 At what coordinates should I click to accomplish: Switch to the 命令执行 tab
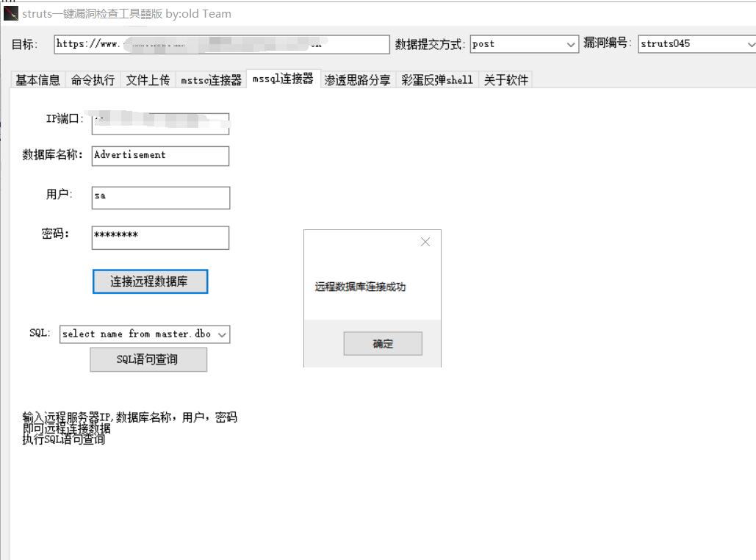coord(93,79)
